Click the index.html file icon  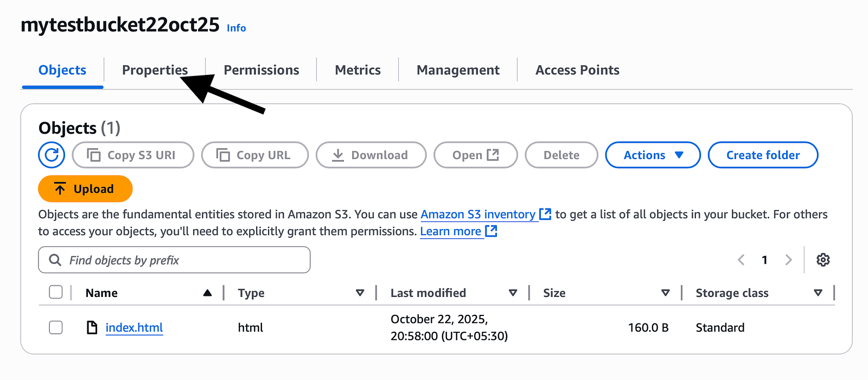click(x=92, y=327)
